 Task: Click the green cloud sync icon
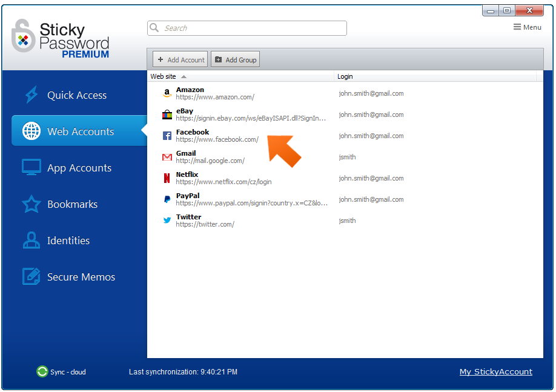pyautogui.click(x=42, y=371)
